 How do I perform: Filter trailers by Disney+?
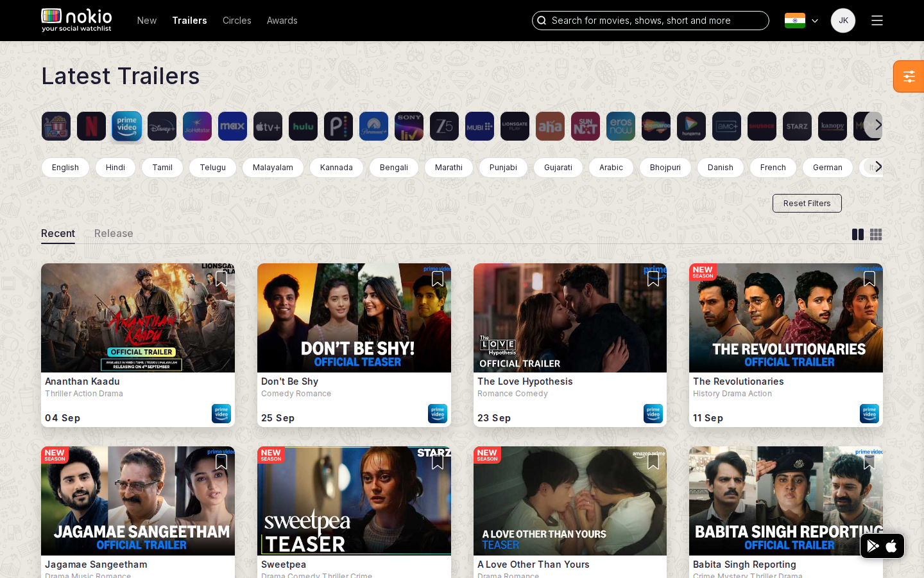pyautogui.click(x=162, y=127)
